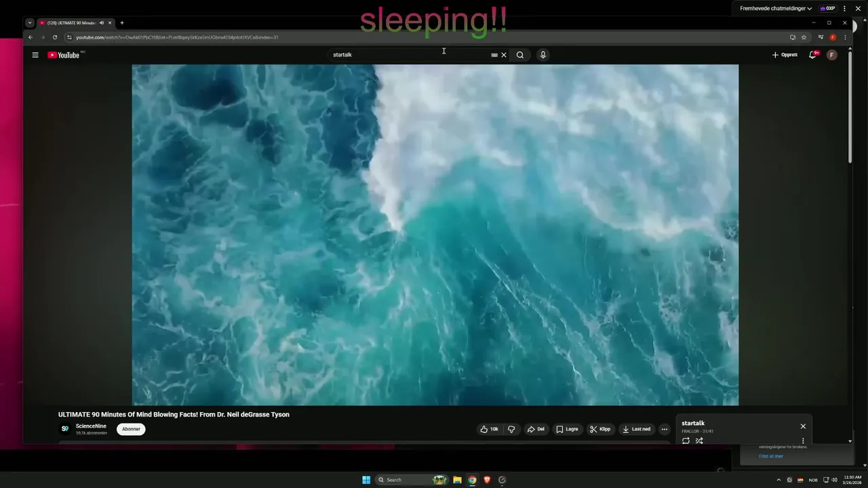
Task: Click the youtube.com address bar URL
Action: click(177, 37)
